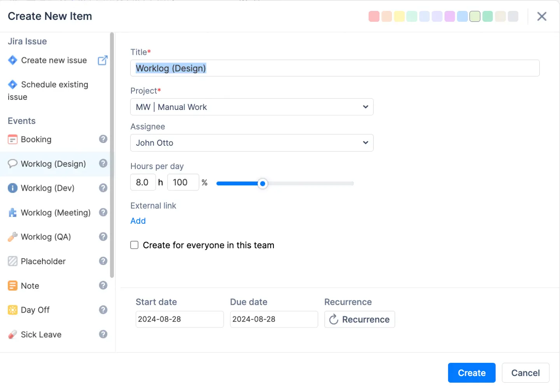Expand the Assignee dropdown showing John Otto
The width and height of the screenshot is (560, 392).
pyautogui.click(x=252, y=143)
